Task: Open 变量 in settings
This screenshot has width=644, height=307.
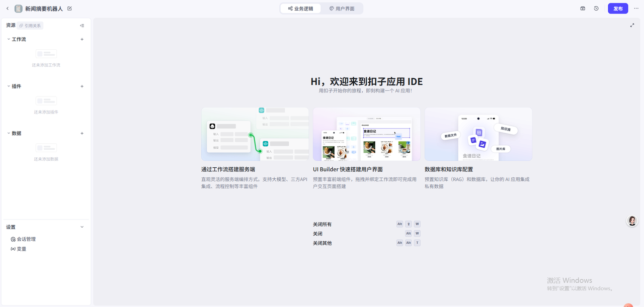Action: [21, 249]
